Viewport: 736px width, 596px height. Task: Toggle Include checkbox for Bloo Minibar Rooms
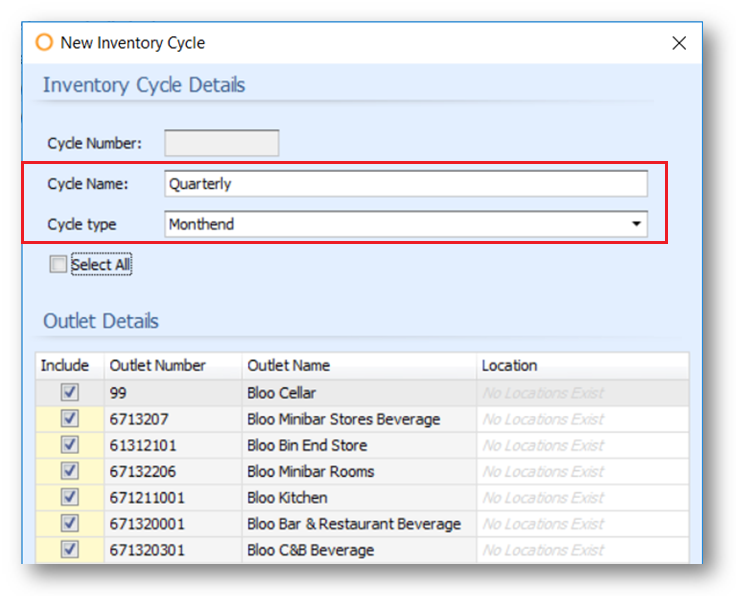(70, 471)
